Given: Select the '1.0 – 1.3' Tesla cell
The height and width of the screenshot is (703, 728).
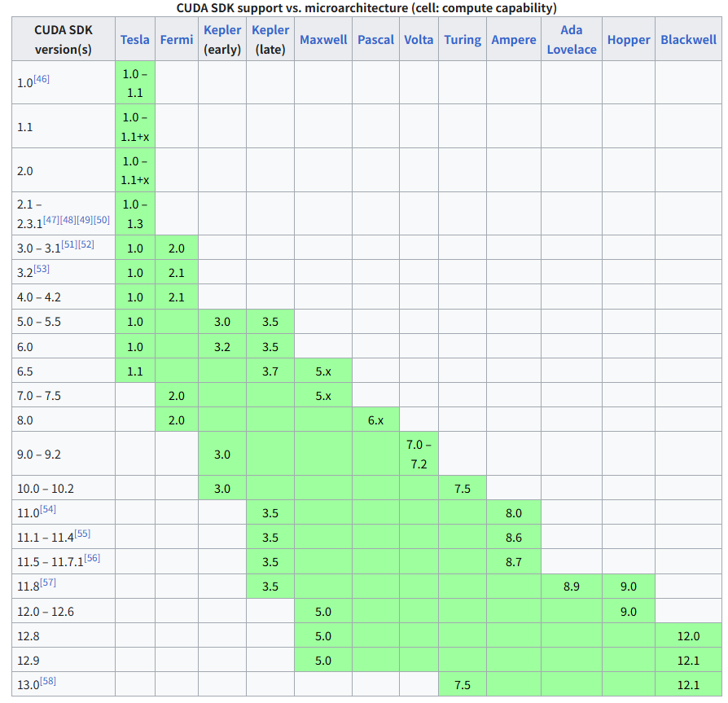Looking at the screenshot, I should coord(135,213).
